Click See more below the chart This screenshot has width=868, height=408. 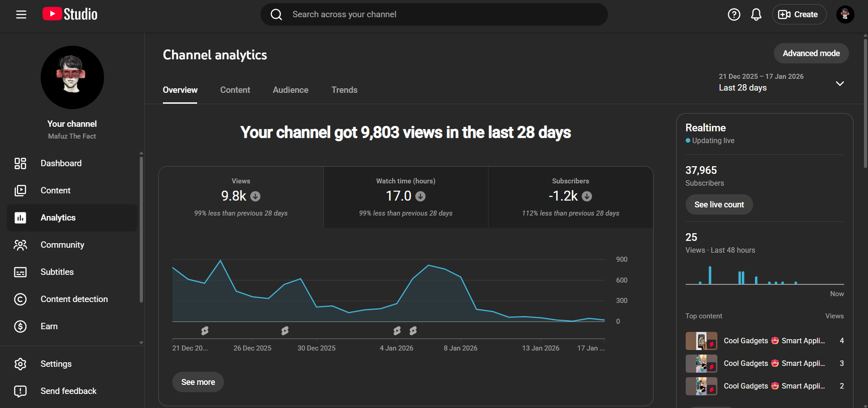point(198,382)
